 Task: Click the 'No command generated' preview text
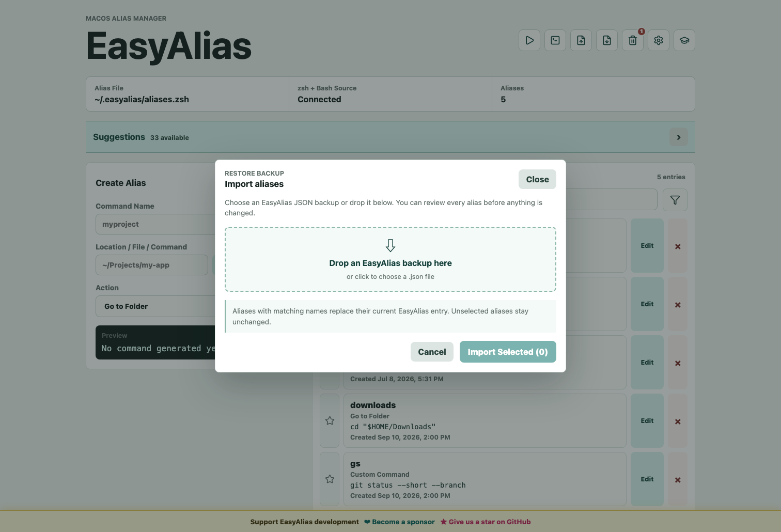pyautogui.click(x=158, y=349)
